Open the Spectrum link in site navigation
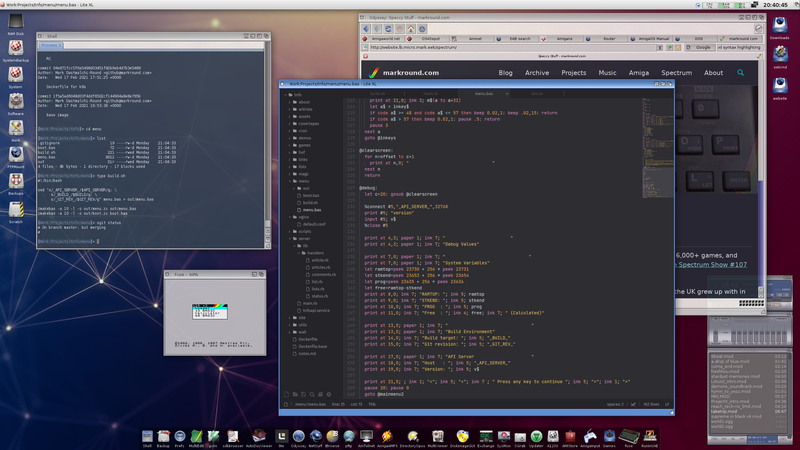This screenshot has height=450, width=800. pos(676,73)
